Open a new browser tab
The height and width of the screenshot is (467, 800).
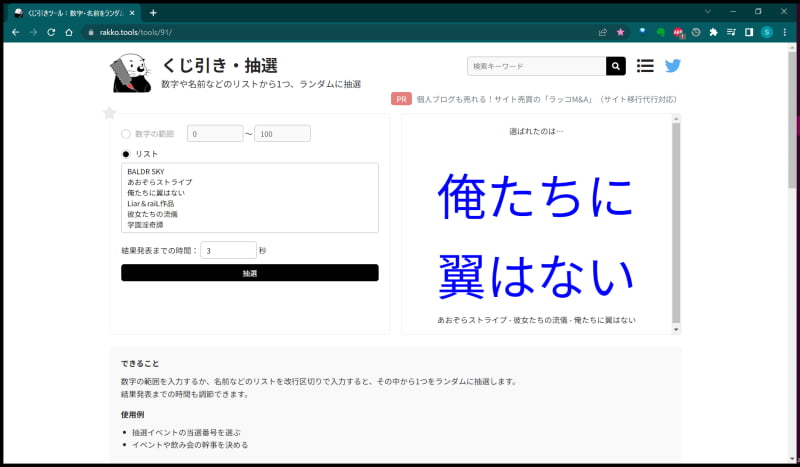[x=153, y=13]
